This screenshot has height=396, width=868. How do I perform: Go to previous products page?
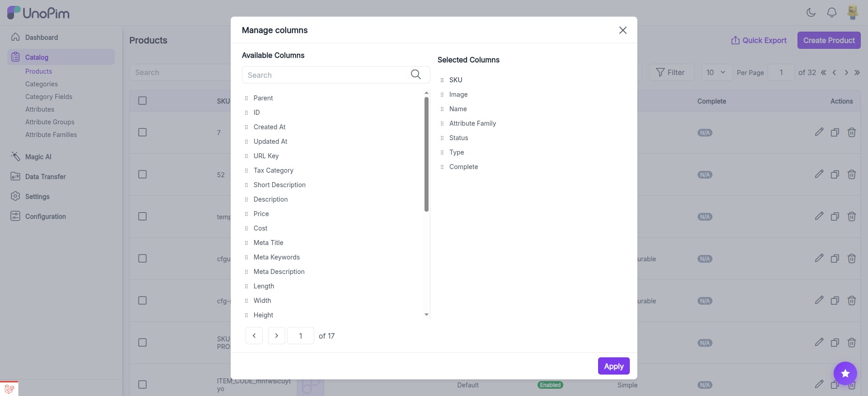click(835, 72)
